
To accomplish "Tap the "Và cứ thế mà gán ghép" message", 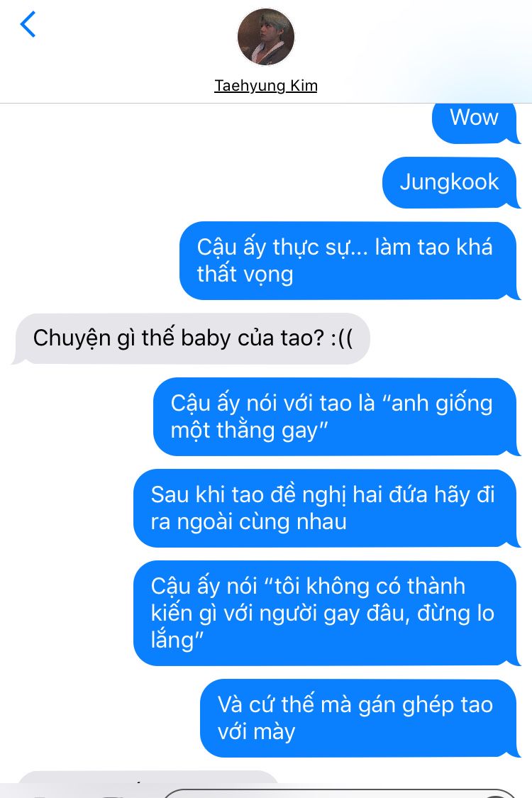I will pos(358,718).
